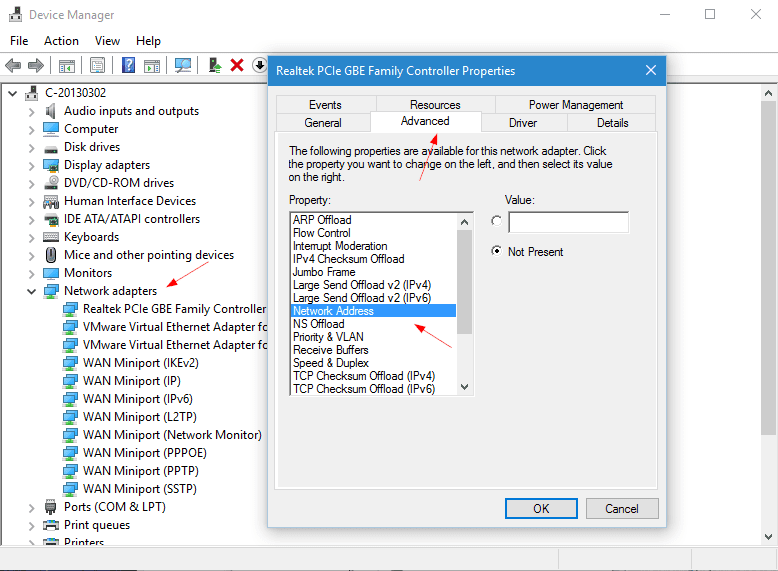Click the Mice and other pointing devices icon
The width and height of the screenshot is (778, 571).
tap(51, 255)
